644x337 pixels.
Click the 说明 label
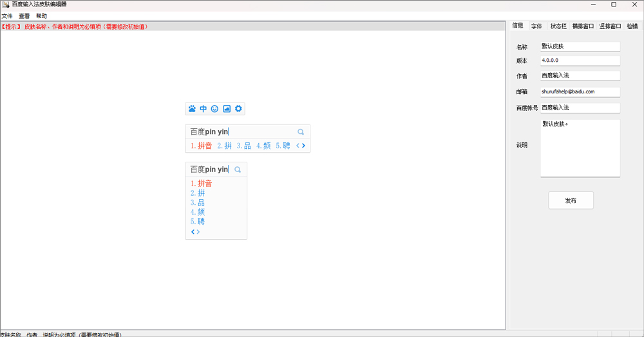(522, 146)
